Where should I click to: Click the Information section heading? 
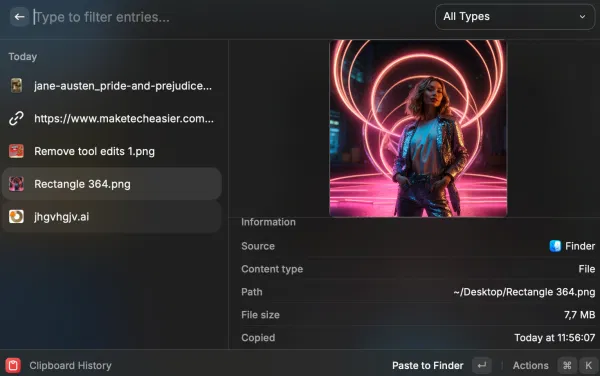pyautogui.click(x=268, y=222)
